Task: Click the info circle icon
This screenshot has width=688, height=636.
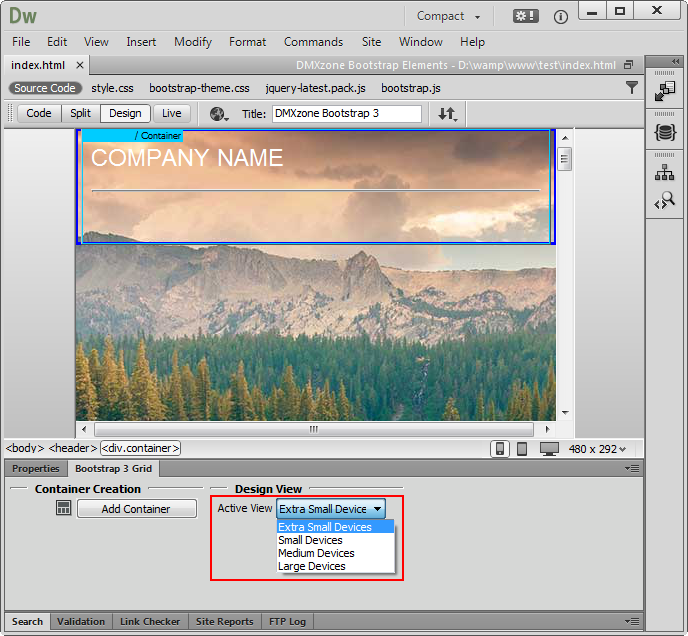Action: click(x=560, y=17)
